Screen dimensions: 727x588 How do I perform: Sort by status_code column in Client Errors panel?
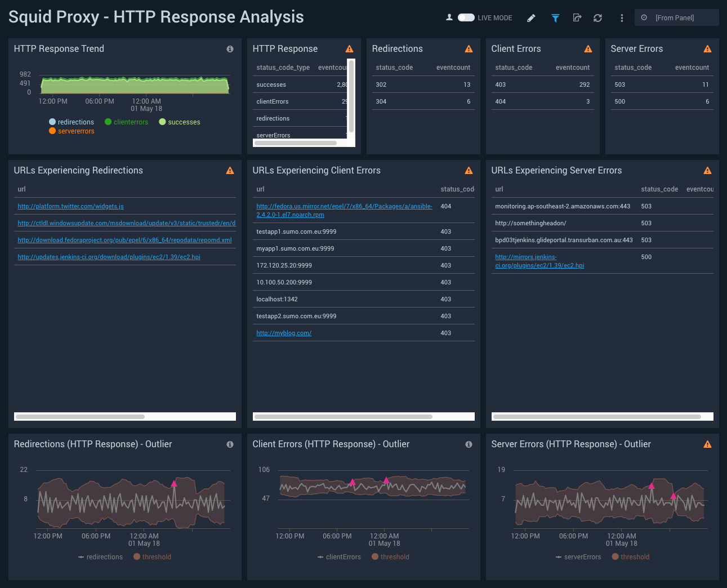pyautogui.click(x=514, y=68)
